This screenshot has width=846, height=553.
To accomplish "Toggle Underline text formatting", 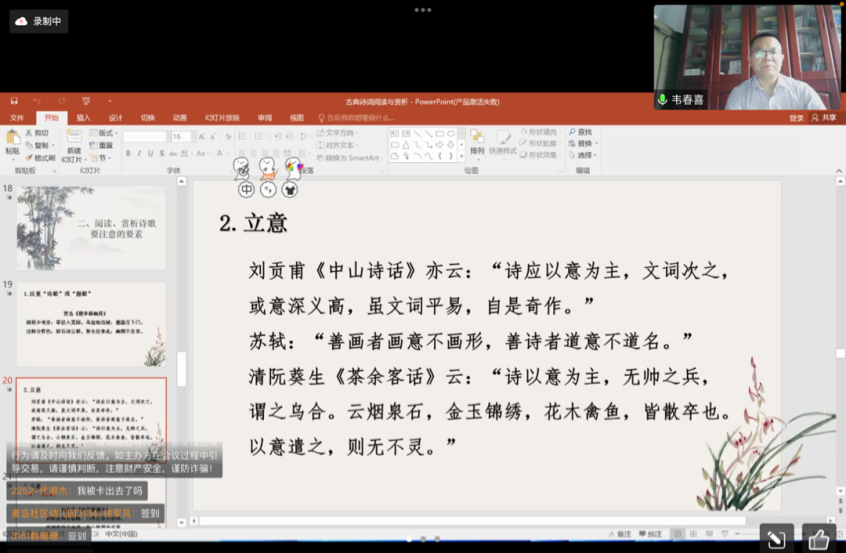I will coord(152,154).
